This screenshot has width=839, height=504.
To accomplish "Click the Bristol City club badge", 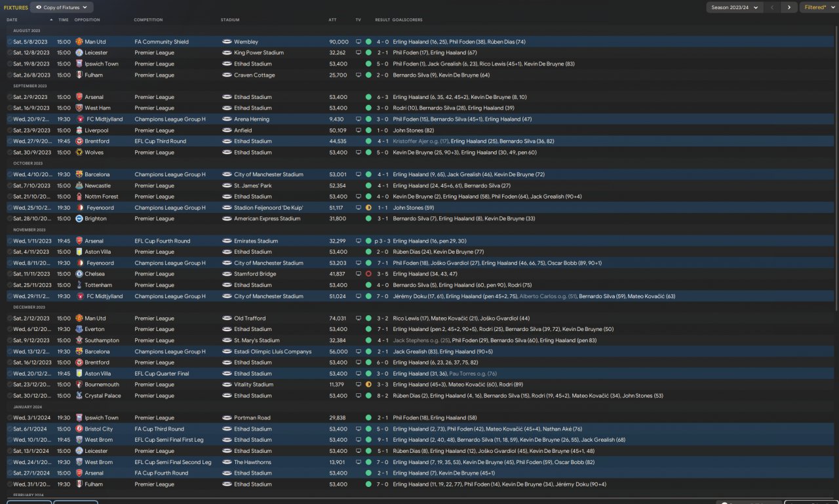I will 79,429.
